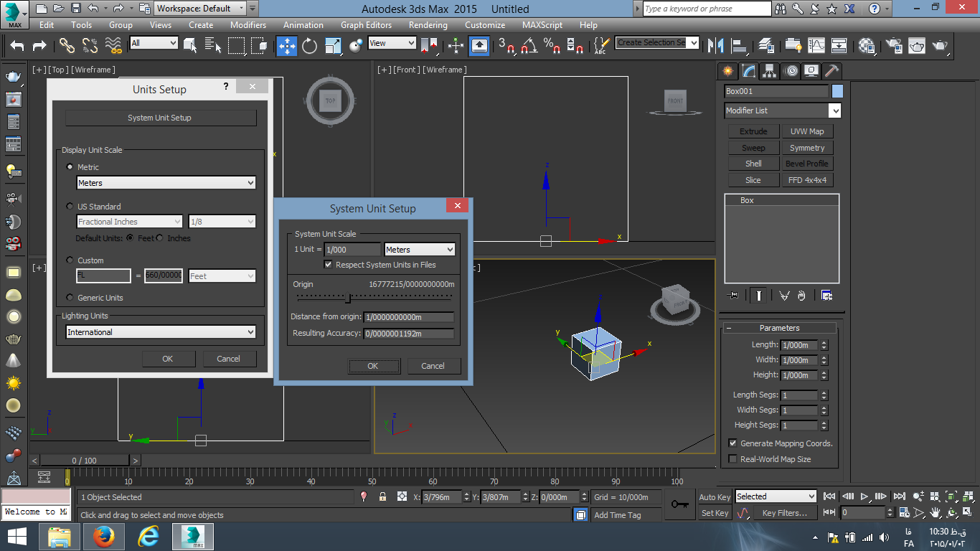
Task: Open the Utilities hammer panel tab
Action: pyautogui.click(x=831, y=71)
